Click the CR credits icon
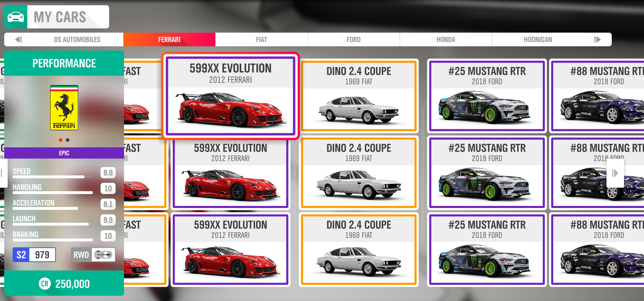Viewport: 644px width, 301px height. 45,283
